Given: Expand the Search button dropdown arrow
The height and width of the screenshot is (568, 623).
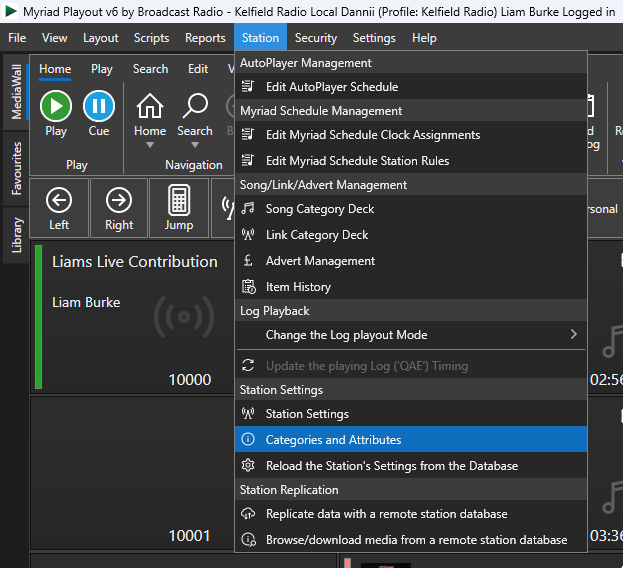Looking at the screenshot, I should click(x=195, y=145).
